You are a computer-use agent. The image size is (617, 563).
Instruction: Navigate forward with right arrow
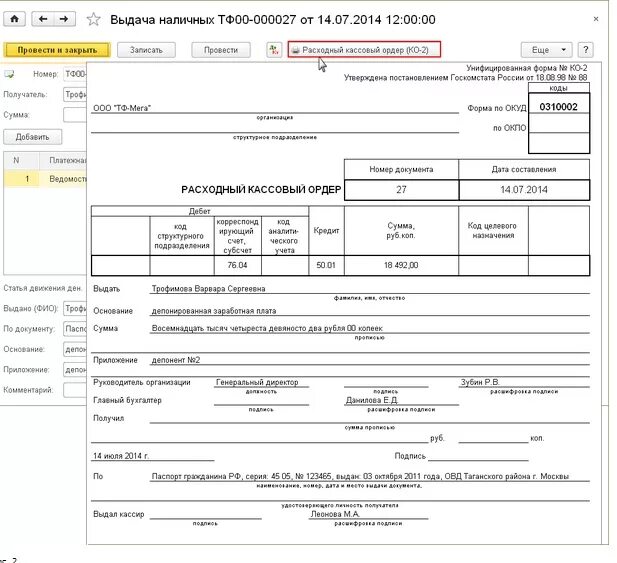[64, 19]
